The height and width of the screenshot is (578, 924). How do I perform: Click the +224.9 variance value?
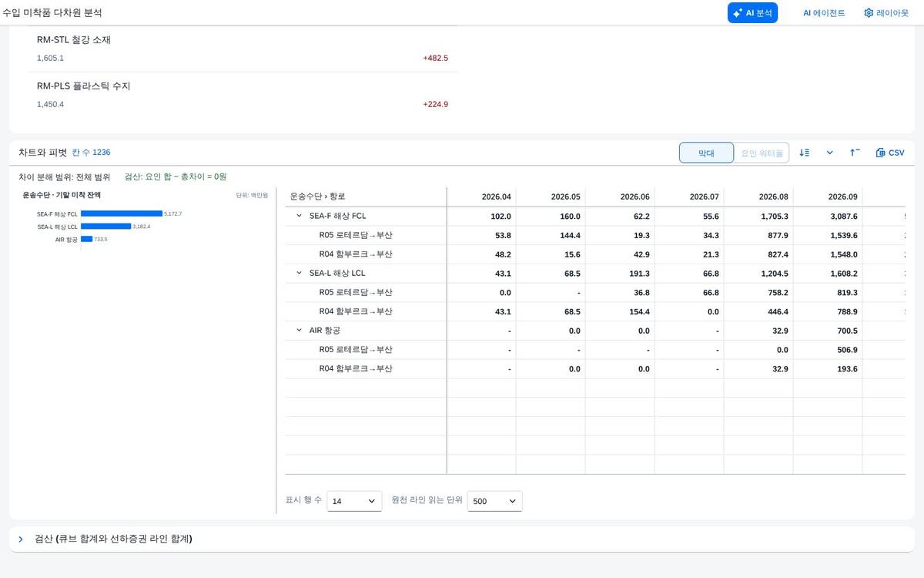click(435, 104)
